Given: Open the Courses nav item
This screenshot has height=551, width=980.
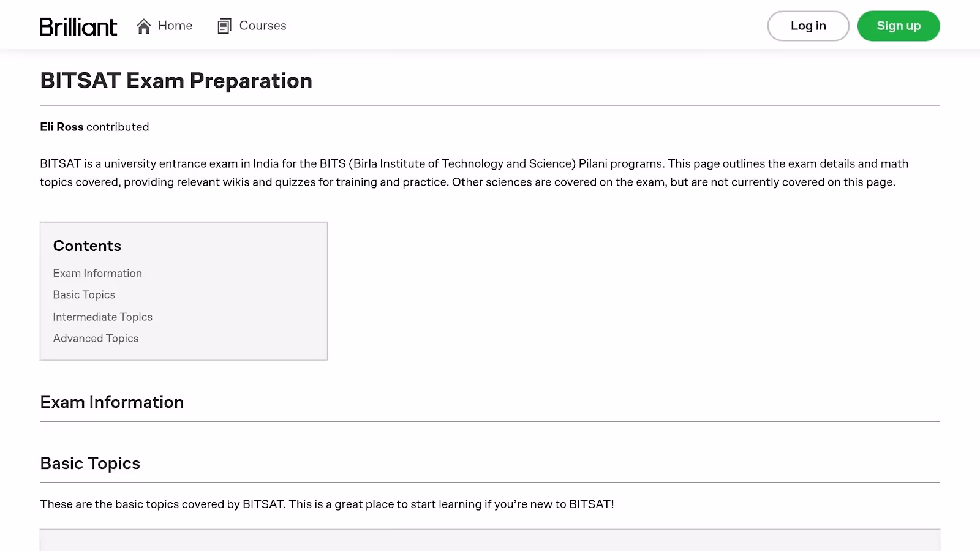Looking at the screenshot, I should [x=252, y=26].
